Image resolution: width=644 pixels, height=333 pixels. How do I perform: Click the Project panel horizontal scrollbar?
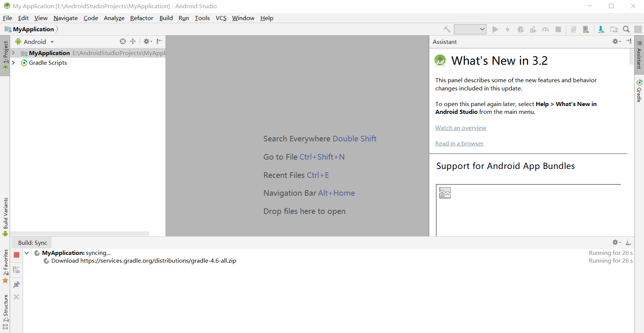pyautogui.click(x=80, y=234)
